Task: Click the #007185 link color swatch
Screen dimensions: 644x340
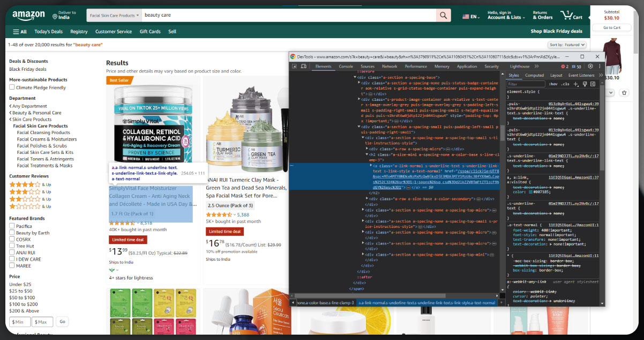Action: (530, 191)
